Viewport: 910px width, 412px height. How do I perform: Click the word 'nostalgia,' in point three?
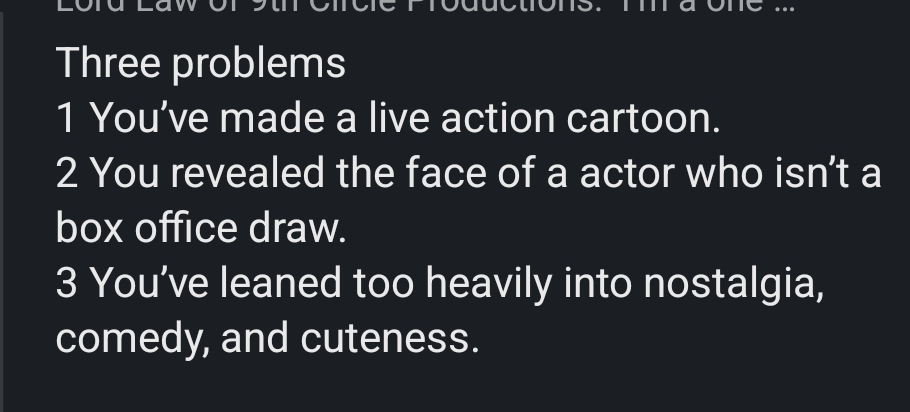733,285
